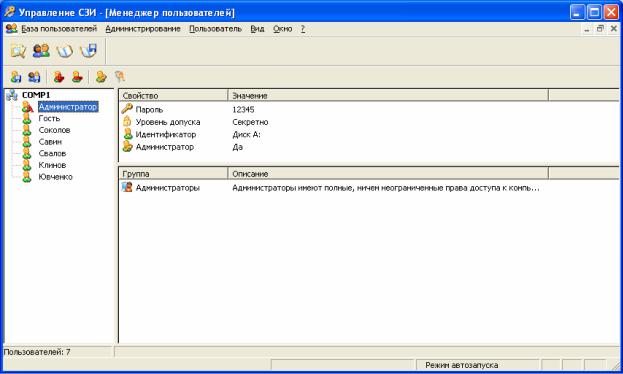Click the orange user properties toolbar icon

click(101, 76)
